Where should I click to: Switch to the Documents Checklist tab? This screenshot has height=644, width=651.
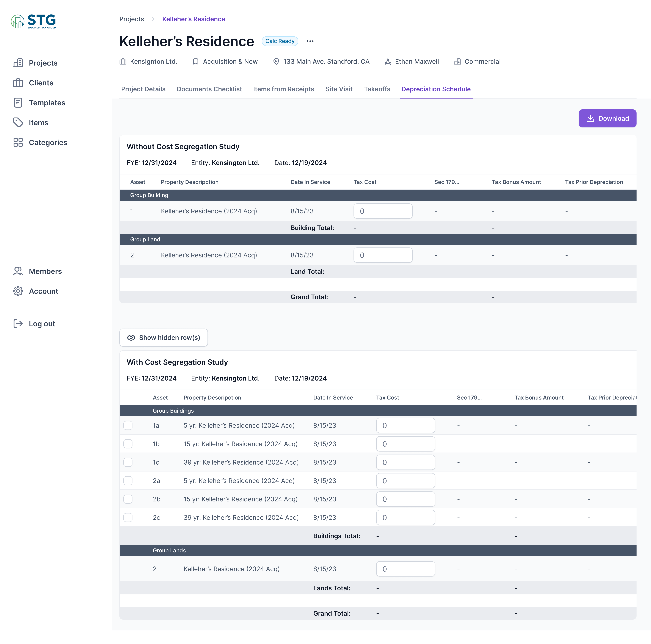(x=209, y=89)
